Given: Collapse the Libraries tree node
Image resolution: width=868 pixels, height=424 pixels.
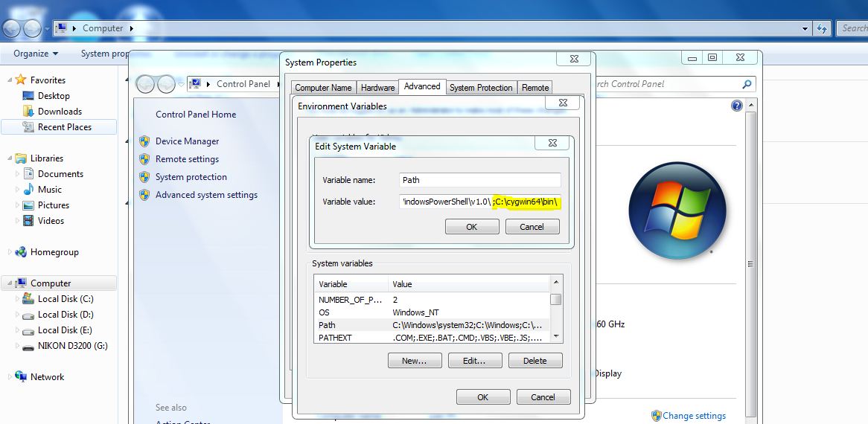Looking at the screenshot, I should pos(10,158).
